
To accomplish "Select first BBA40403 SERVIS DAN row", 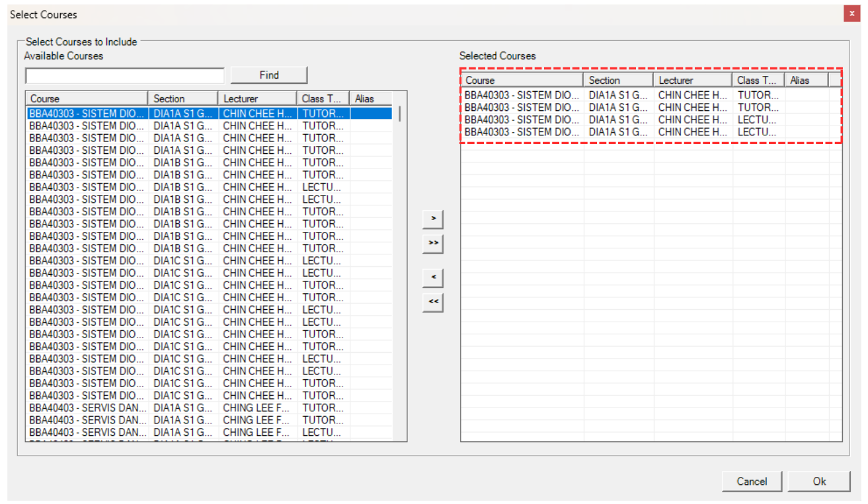I will (x=87, y=408).
